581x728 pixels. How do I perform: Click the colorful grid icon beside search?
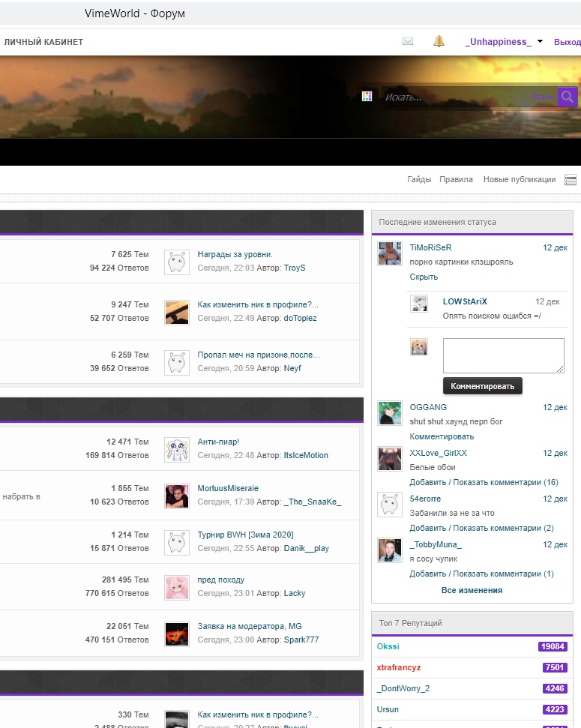point(367,97)
